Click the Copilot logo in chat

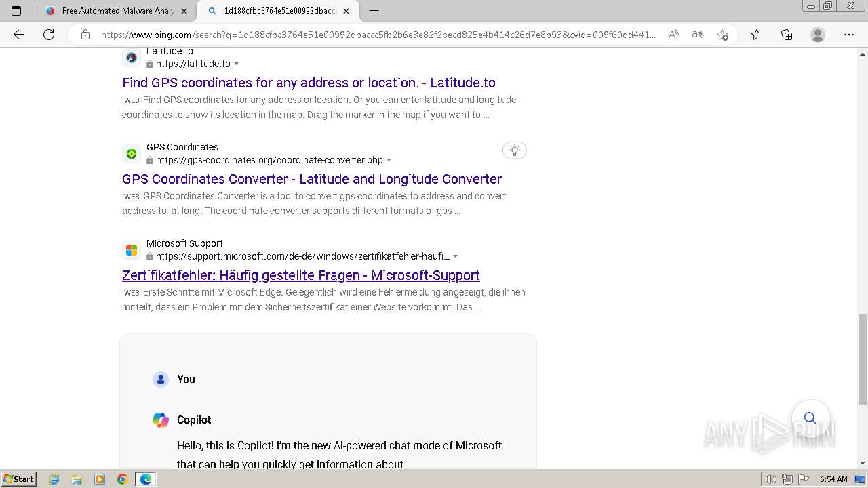pyautogui.click(x=161, y=420)
